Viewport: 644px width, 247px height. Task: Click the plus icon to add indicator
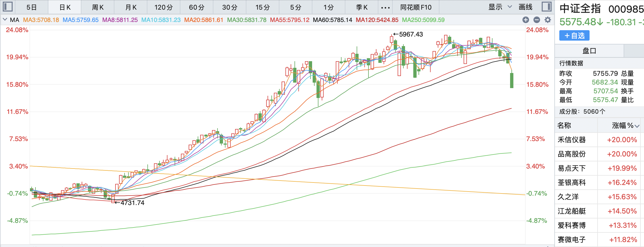(525, 20)
